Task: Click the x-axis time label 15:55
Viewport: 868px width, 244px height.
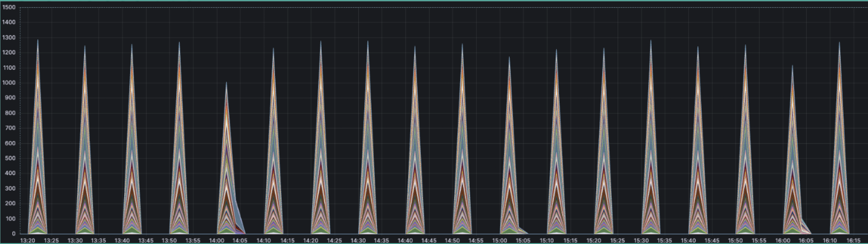Action: click(759, 240)
